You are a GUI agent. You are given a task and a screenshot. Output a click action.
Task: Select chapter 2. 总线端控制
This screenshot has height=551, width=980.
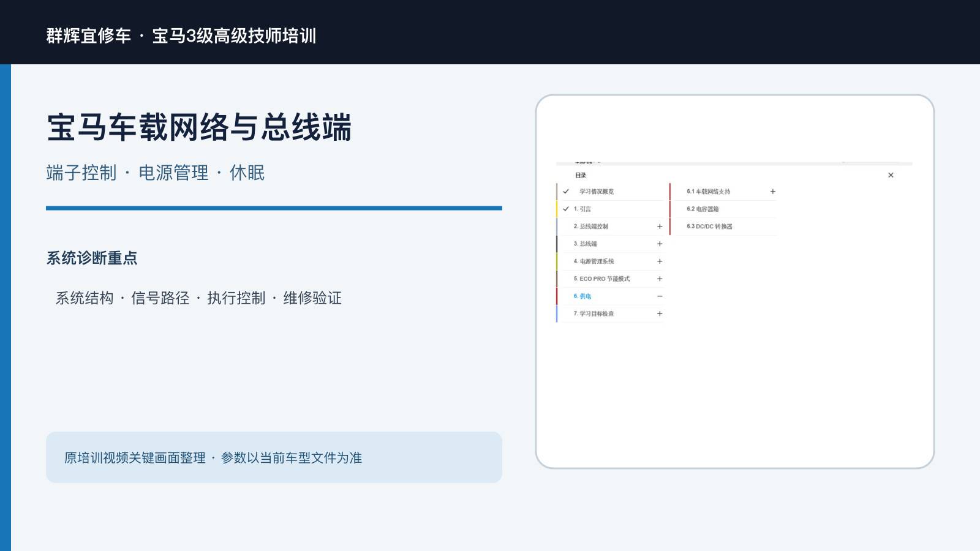[590, 227]
